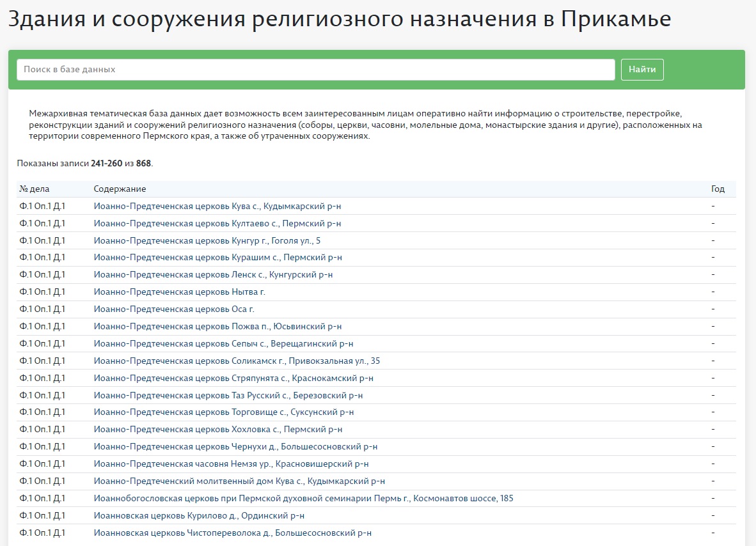The image size is (756, 546).
Task: Open Иоаннобогословская церковь при Пермской семинарии link
Action: click(303, 499)
